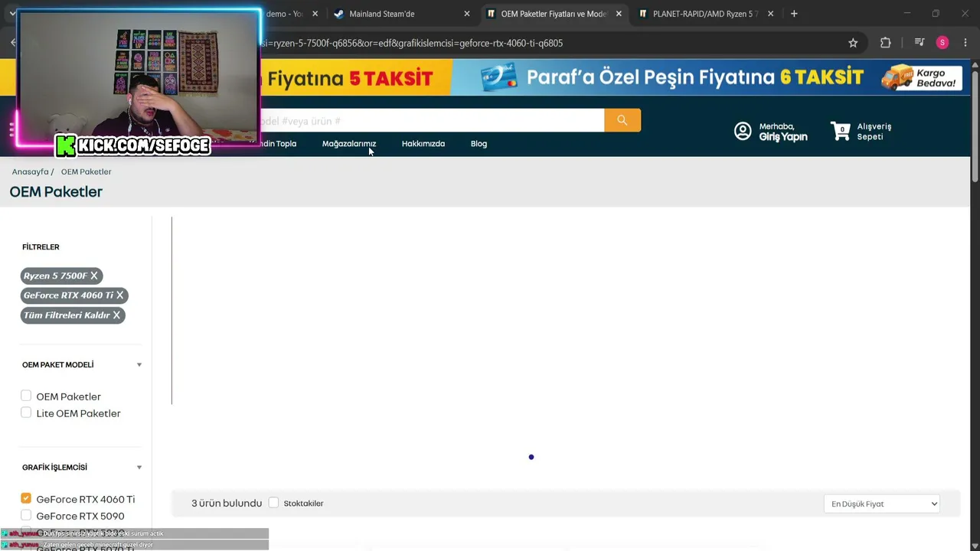Close the demo tab
The image size is (980, 551).
click(x=315, y=14)
